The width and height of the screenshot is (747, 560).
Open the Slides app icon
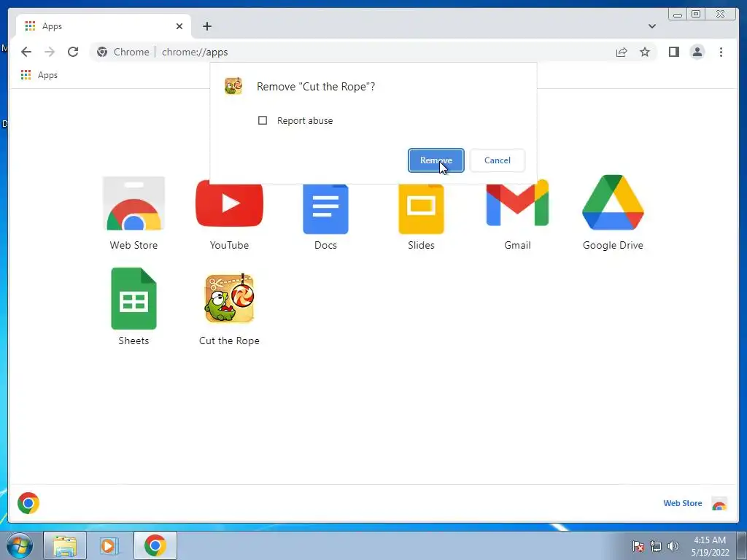421,209
